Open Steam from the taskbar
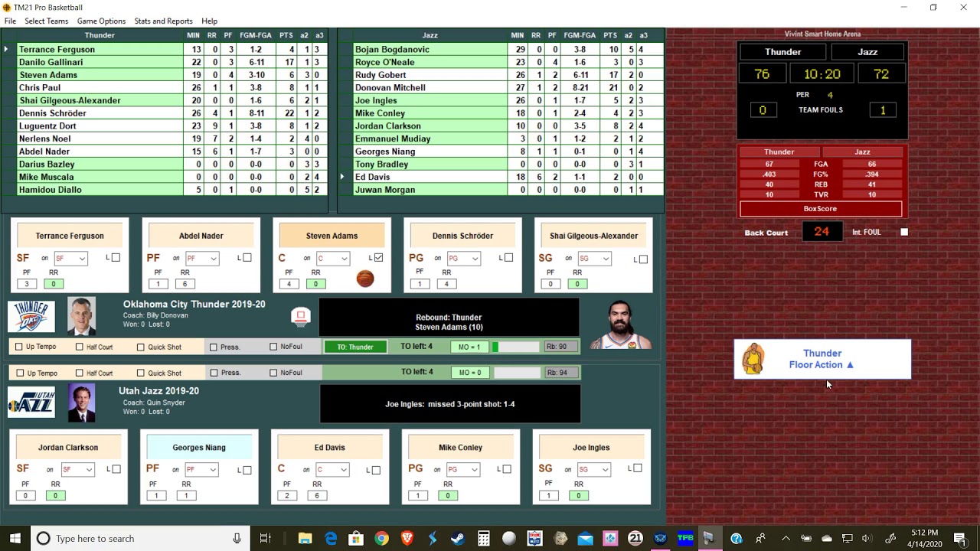The height and width of the screenshot is (551, 980). tap(458, 539)
